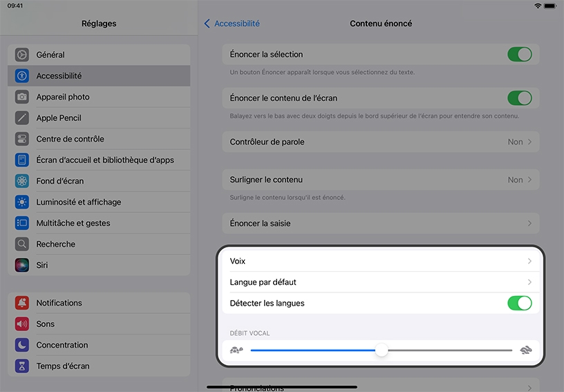Click the gray part of speech rate slider
This screenshot has height=392, width=564.
(x=451, y=350)
